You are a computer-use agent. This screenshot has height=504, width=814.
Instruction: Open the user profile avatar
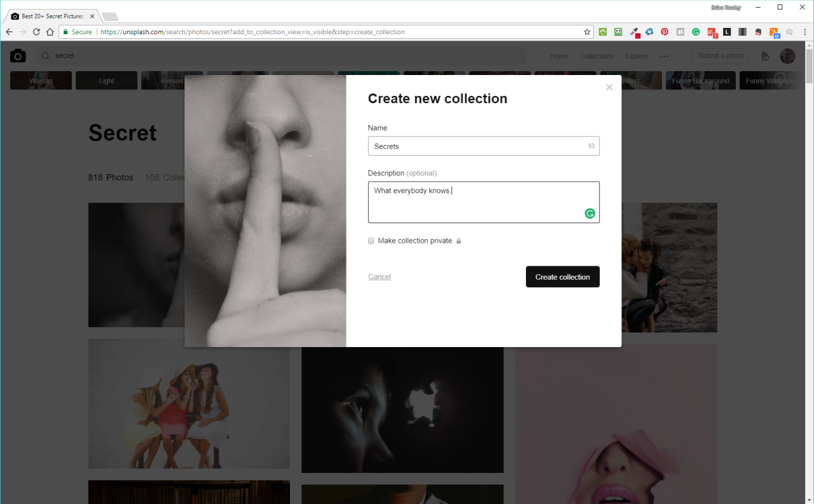coord(788,56)
